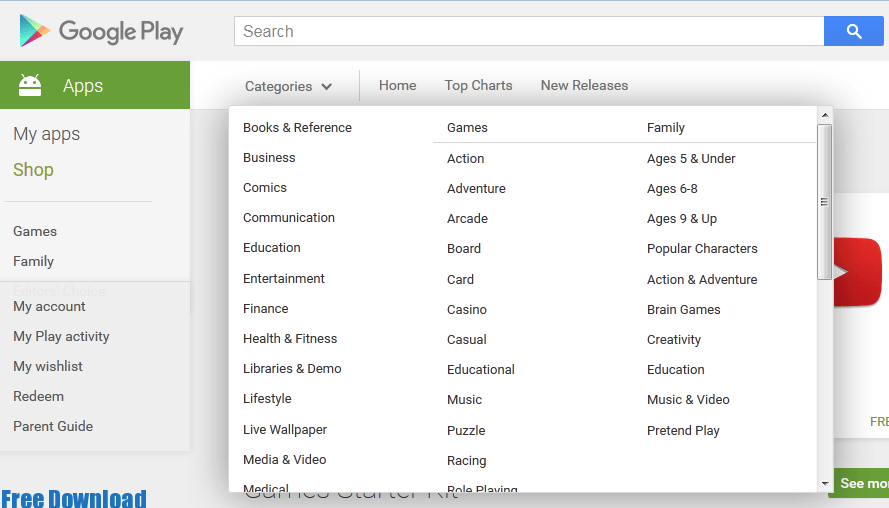Pick Libraries & Demo category
Image resolution: width=889 pixels, height=508 pixels.
click(293, 369)
